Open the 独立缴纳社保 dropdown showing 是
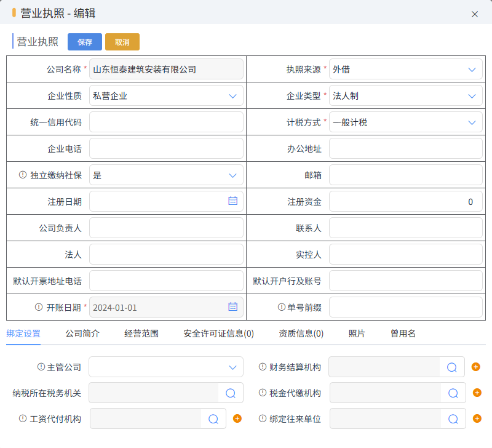The width and height of the screenshot is (492, 448). click(166, 175)
